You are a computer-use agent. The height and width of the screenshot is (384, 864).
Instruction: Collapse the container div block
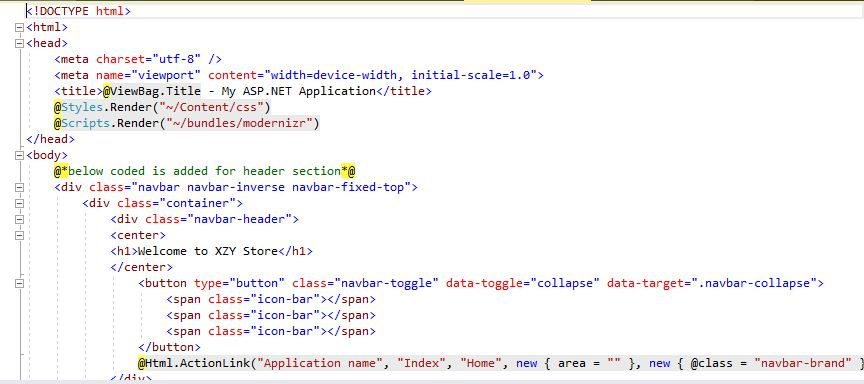click(x=20, y=203)
